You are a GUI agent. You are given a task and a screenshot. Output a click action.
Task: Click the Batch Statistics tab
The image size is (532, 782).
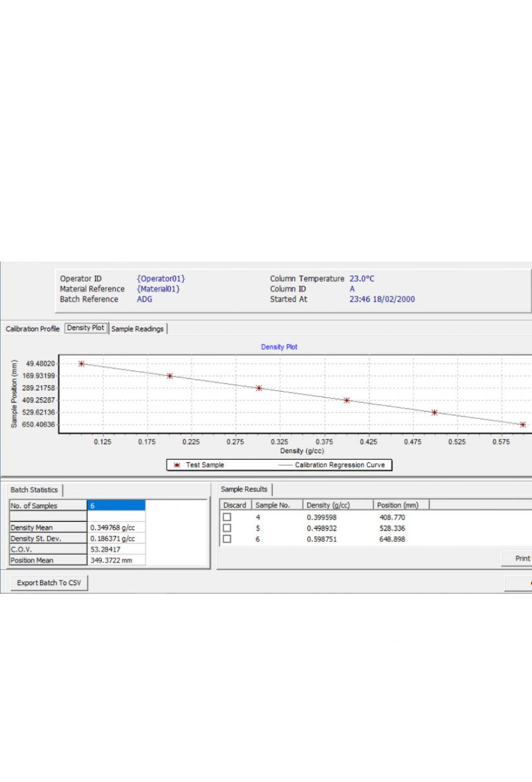click(34, 490)
